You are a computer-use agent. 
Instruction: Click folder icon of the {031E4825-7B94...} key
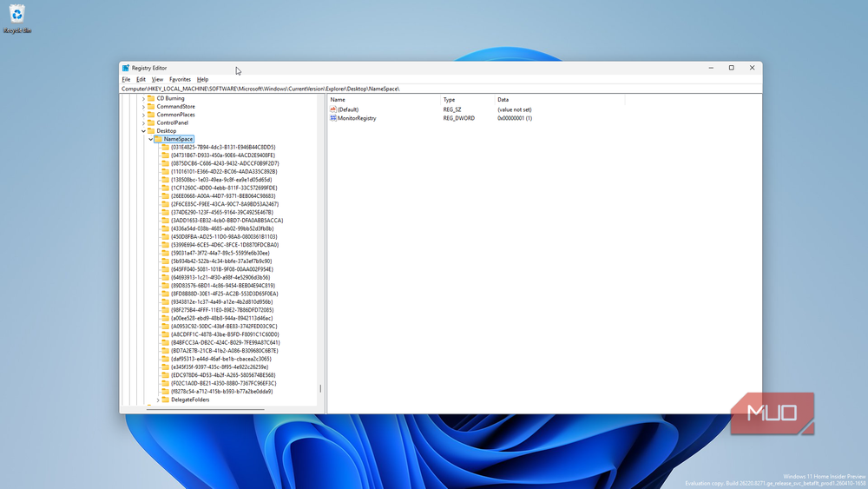point(166,148)
